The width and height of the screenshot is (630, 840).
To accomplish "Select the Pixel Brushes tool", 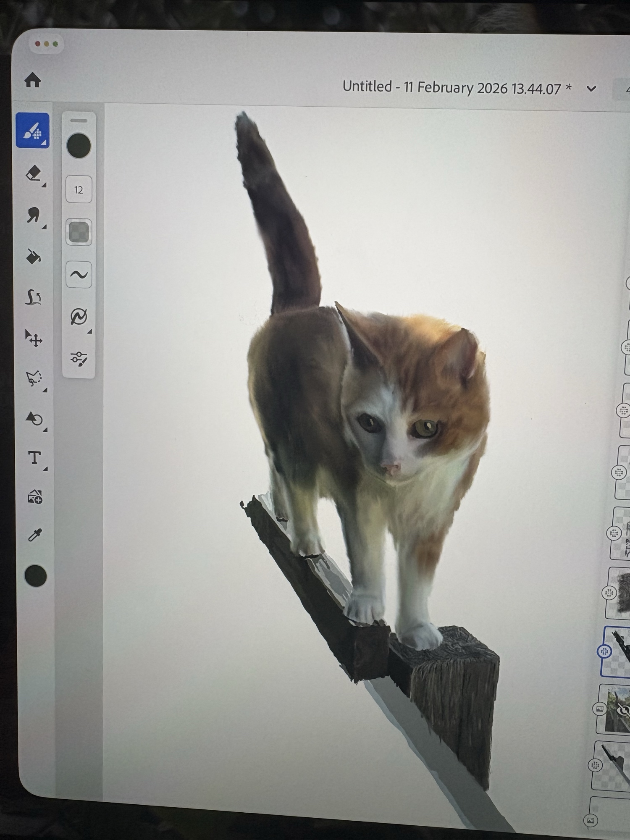I will 33,131.
